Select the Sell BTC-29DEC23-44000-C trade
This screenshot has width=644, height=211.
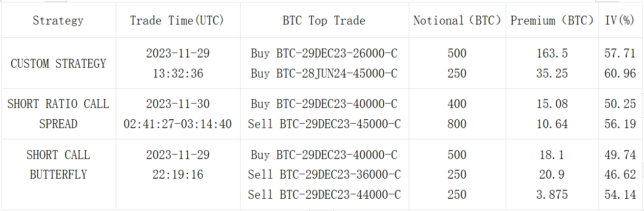coord(324,195)
